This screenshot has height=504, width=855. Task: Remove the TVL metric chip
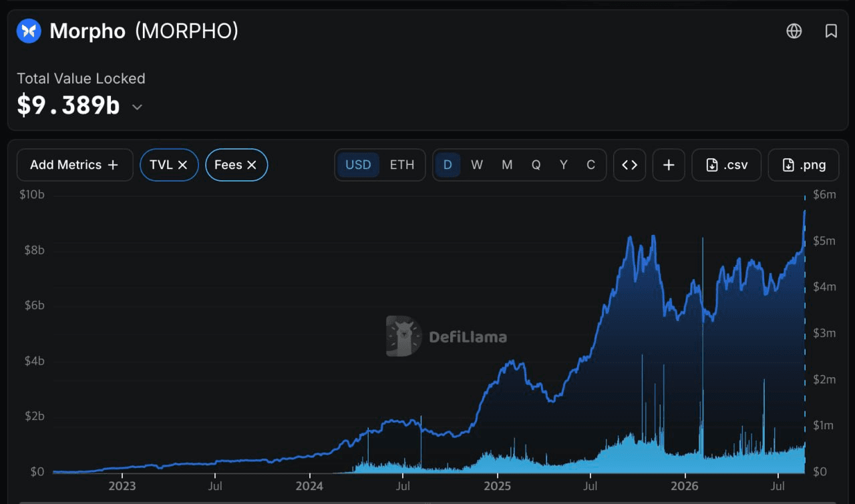click(182, 165)
